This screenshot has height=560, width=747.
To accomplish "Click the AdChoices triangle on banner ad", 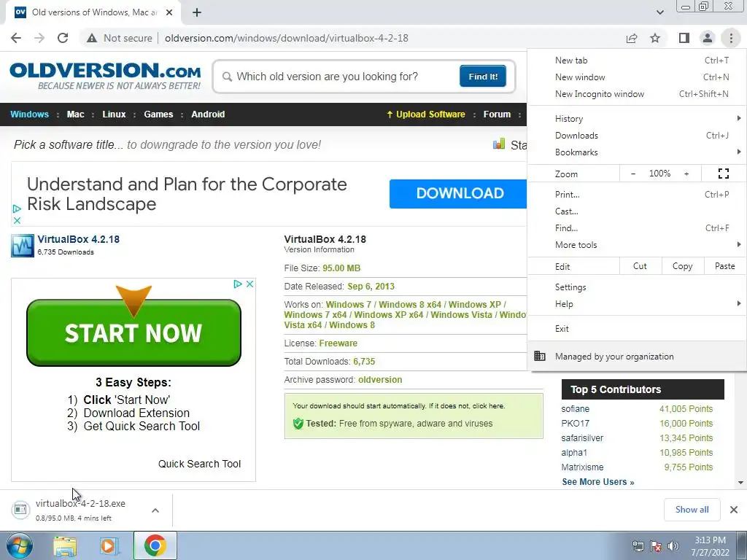I will [17, 209].
